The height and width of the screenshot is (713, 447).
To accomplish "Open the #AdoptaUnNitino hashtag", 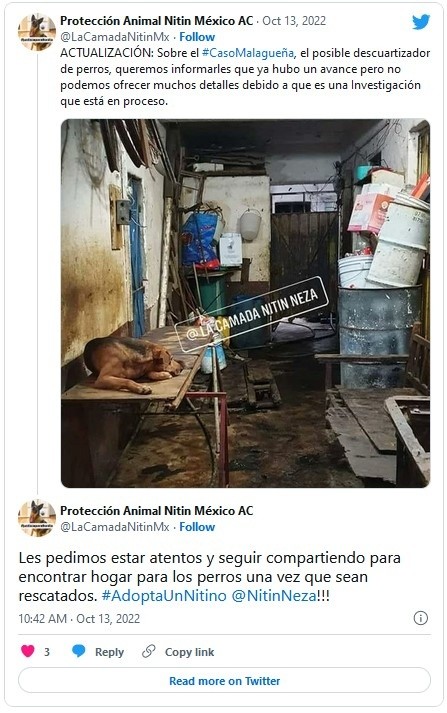I will [x=164, y=596].
